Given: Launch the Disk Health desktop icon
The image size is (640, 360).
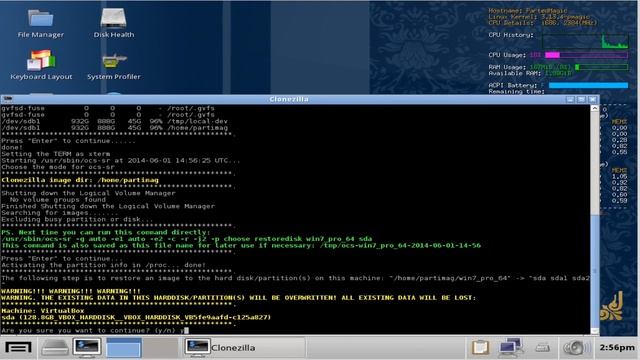Looking at the screenshot, I should (x=113, y=24).
